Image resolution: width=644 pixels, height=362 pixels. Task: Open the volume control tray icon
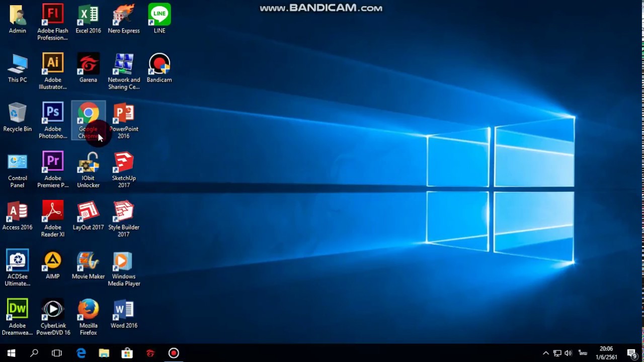click(569, 353)
